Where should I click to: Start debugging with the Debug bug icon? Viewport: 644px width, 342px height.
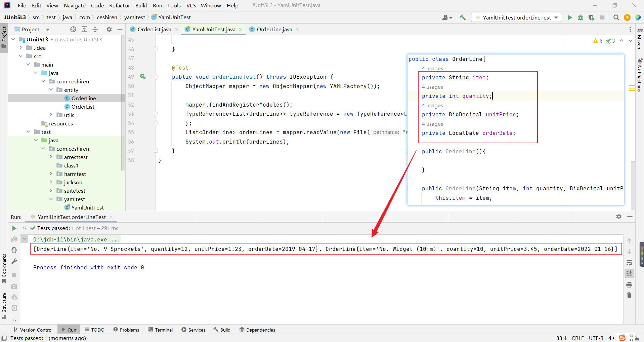[x=581, y=17]
